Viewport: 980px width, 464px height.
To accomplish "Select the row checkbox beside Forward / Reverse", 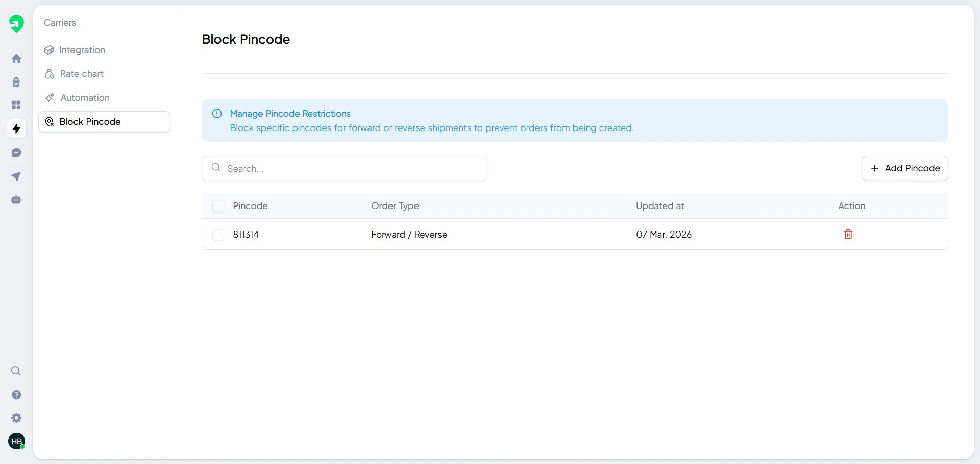I will click(x=218, y=235).
